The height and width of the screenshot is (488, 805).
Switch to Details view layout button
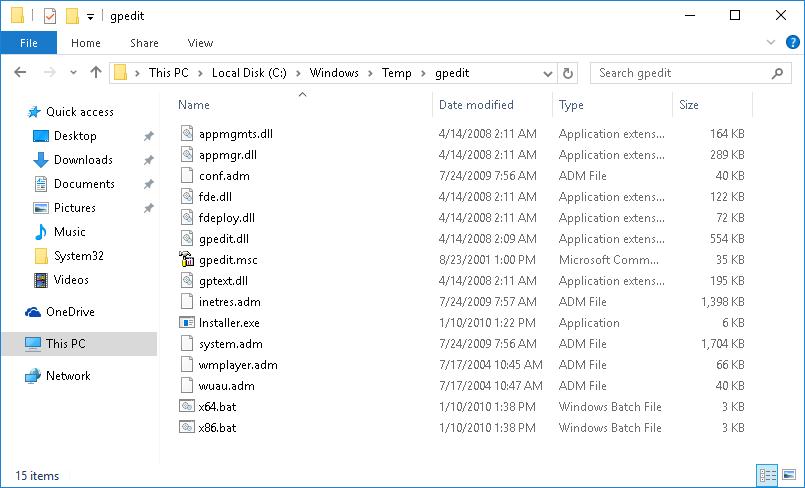point(768,475)
